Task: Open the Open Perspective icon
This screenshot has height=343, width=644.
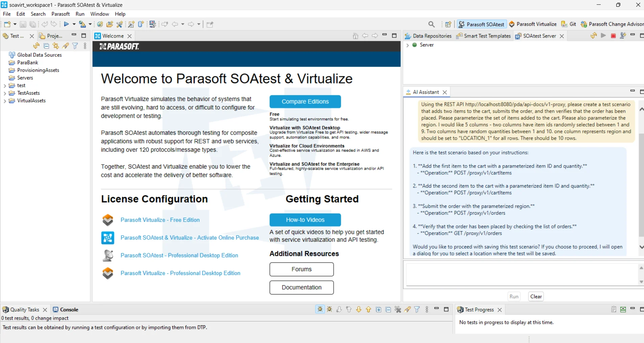Action: [x=448, y=24]
